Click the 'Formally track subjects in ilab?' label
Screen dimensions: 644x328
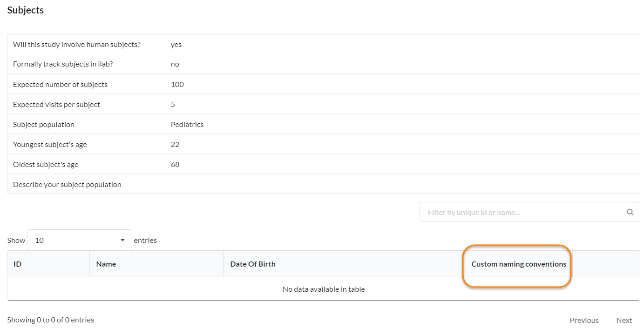pos(63,64)
